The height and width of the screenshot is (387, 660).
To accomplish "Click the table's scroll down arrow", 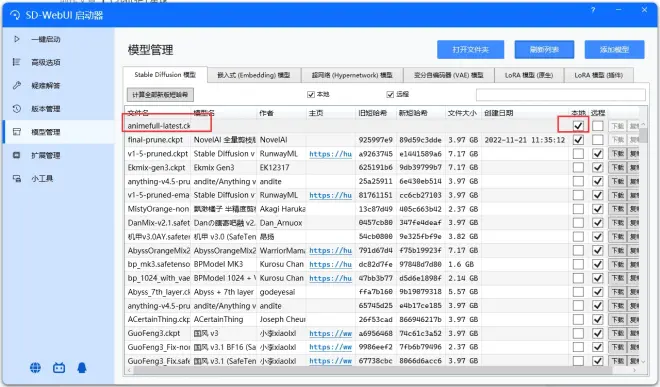I will [x=643, y=361].
